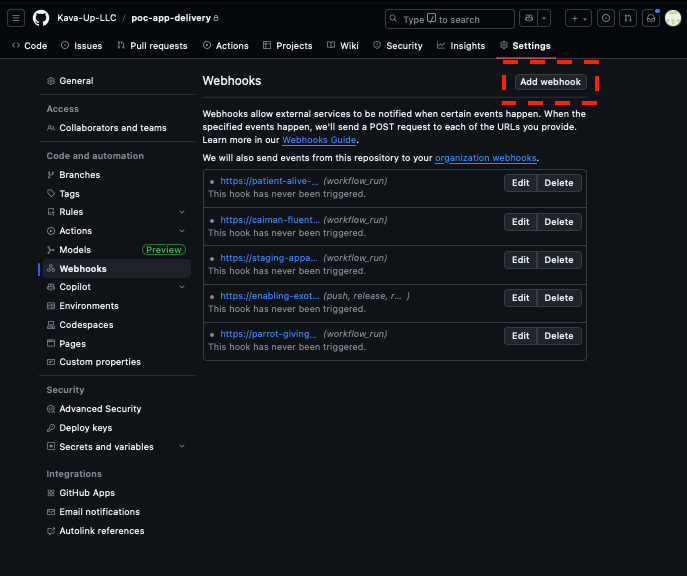
Task: Click the user profile avatar
Action: tap(673, 18)
